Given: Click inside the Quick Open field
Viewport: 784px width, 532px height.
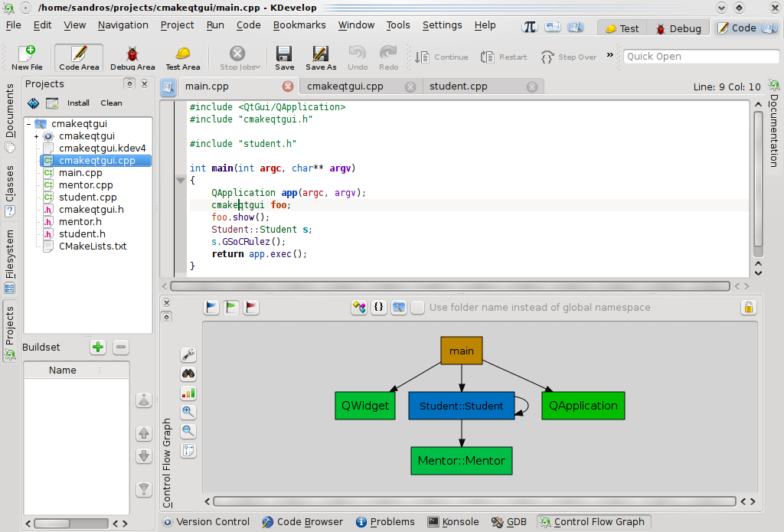Looking at the screenshot, I should pyautogui.click(x=701, y=56).
